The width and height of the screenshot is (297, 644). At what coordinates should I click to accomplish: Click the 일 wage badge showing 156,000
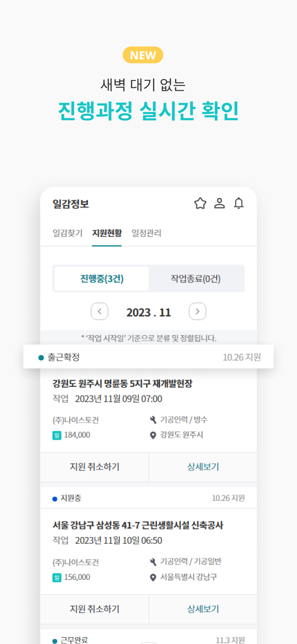point(57,577)
